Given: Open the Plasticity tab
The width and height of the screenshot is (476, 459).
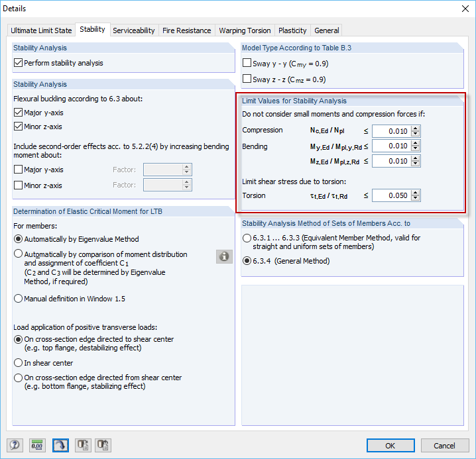Looking at the screenshot, I should pyautogui.click(x=292, y=30).
